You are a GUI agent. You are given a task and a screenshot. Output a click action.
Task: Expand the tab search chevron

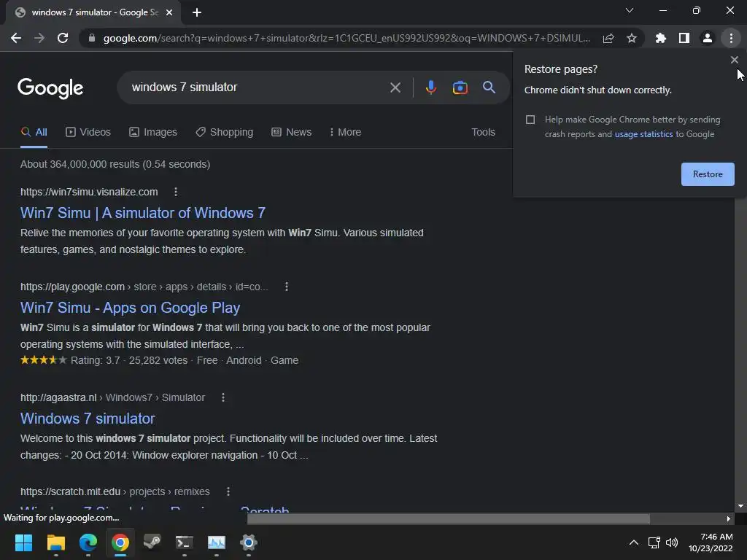630,10
